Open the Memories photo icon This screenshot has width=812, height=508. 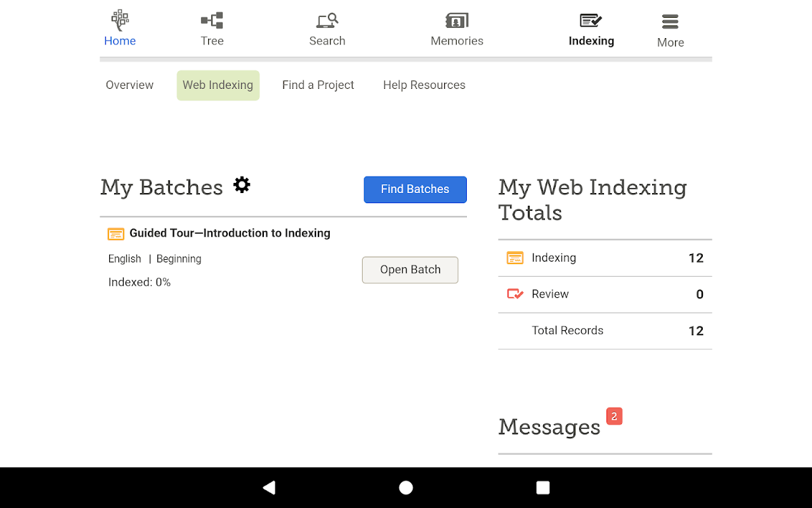457,20
